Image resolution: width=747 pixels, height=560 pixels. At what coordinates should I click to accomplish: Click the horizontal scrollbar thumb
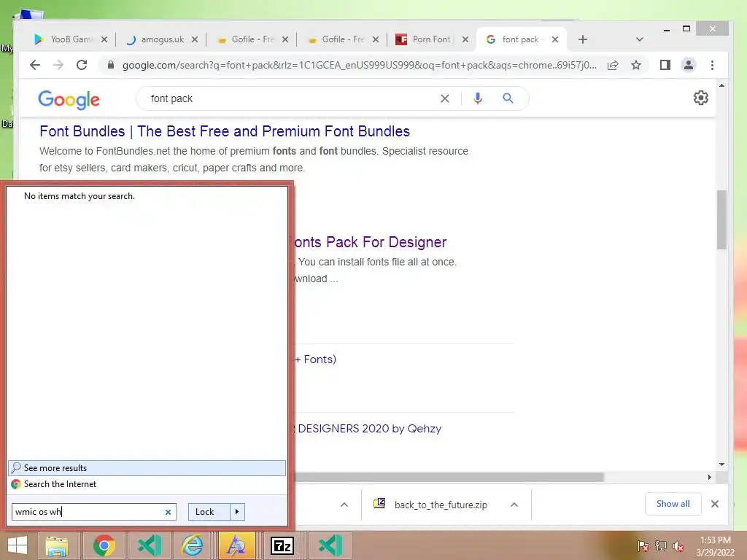click(x=449, y=477)
